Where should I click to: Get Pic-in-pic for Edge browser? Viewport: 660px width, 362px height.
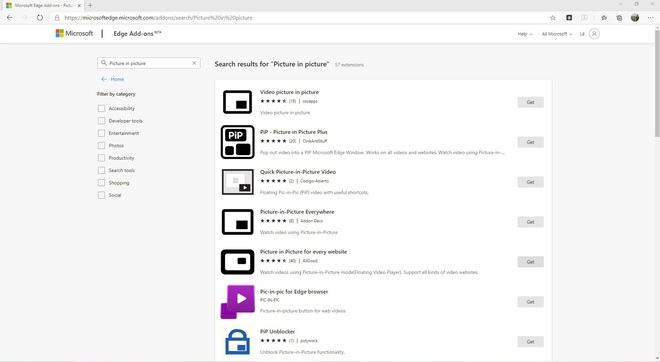pyautogui.click(x=530, y=302)
